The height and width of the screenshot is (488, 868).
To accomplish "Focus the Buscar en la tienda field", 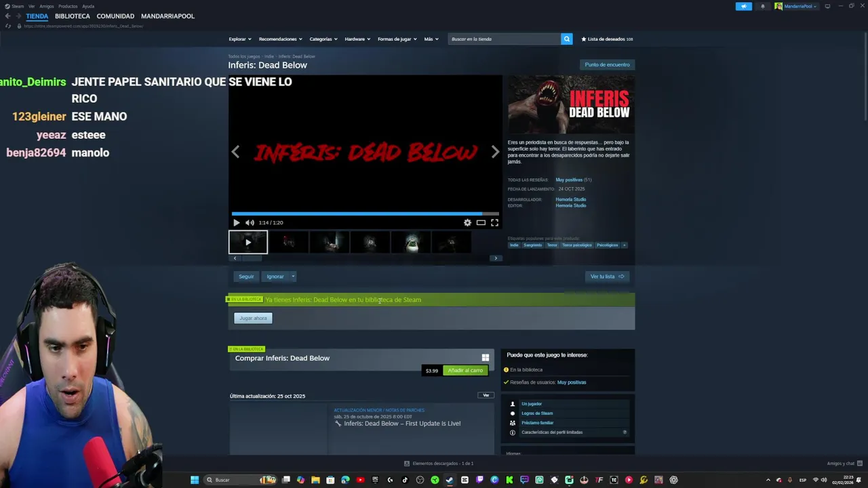I will coord(505,39).
